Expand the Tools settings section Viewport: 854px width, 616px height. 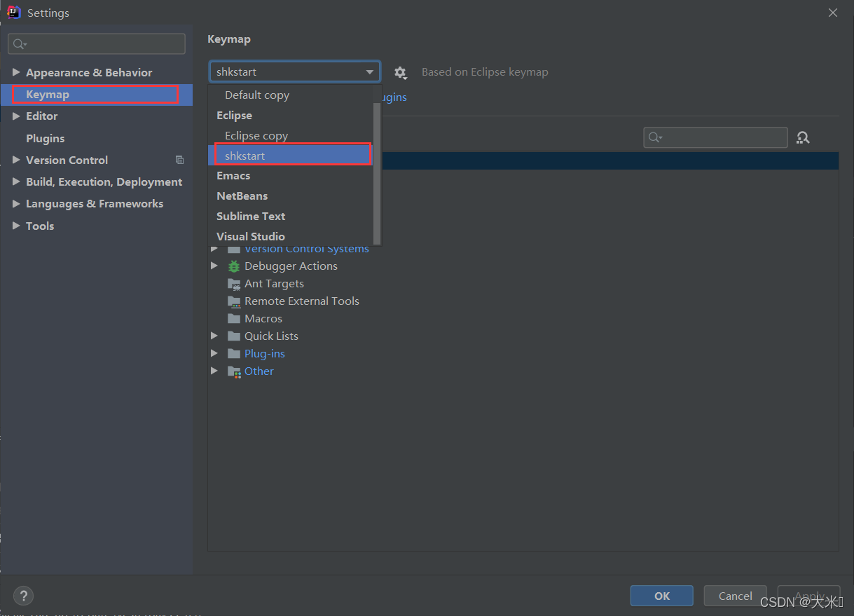pyautogui.click(x=16, y=226)
